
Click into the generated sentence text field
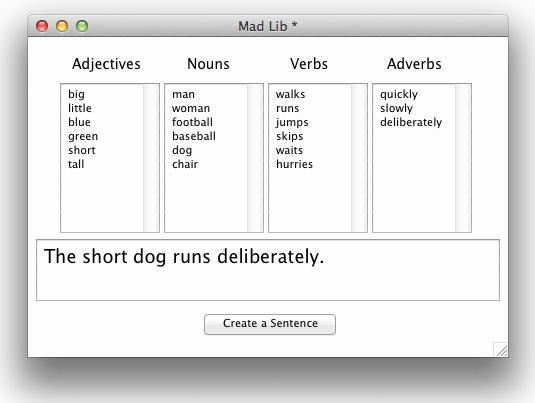pos(268,270)
